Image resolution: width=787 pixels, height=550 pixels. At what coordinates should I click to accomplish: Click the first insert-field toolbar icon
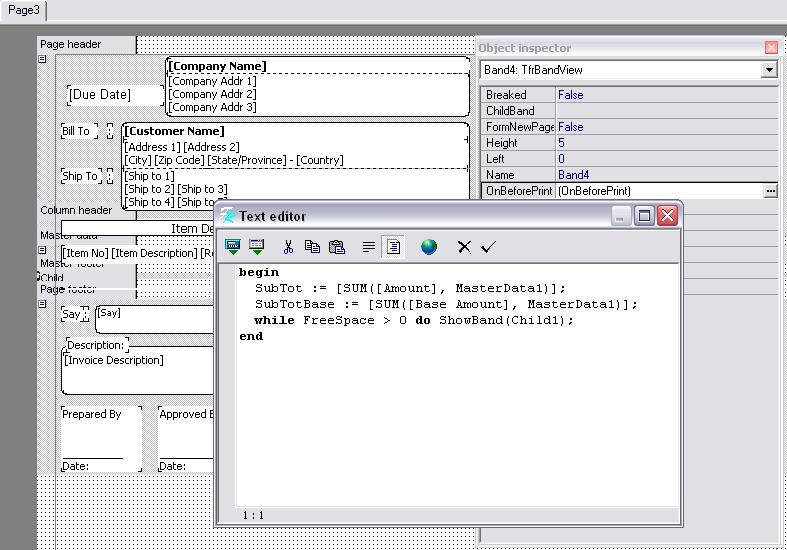(233, 246)
